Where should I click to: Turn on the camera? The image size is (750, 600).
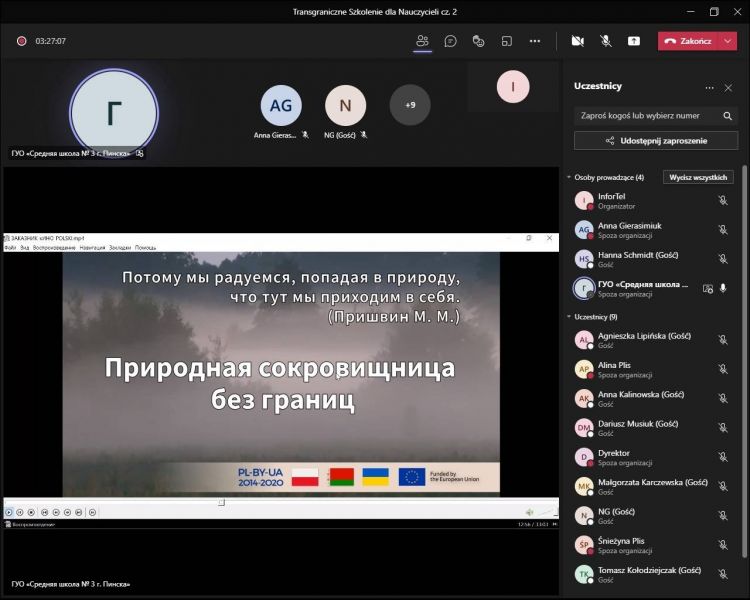point(577,41)
